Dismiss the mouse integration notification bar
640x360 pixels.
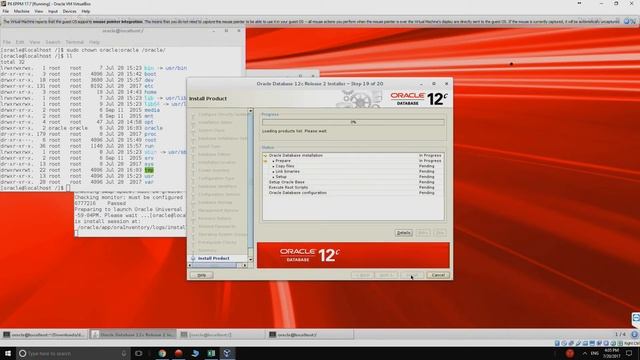627,21
